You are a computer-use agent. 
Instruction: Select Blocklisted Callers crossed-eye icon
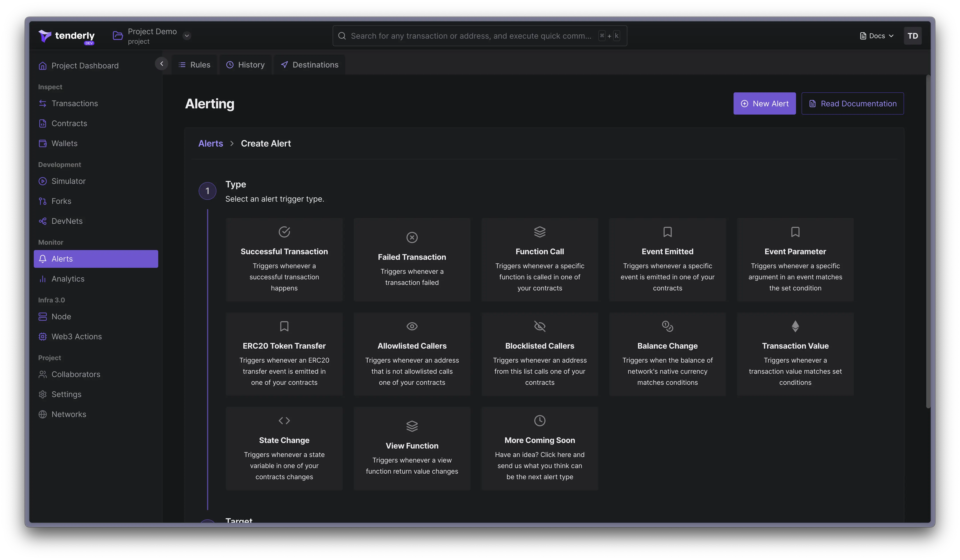tap(539, 326)
